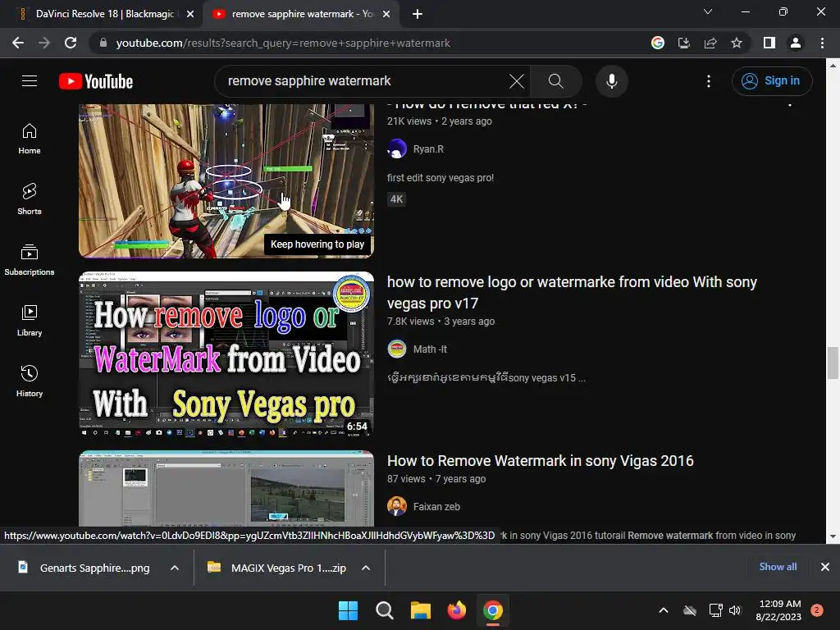Open 'How to Remove Watermark in sony Vigas 2016'
Image resolution: width=840 pixels, height=630 pixels.
click(x=540, y=461)
